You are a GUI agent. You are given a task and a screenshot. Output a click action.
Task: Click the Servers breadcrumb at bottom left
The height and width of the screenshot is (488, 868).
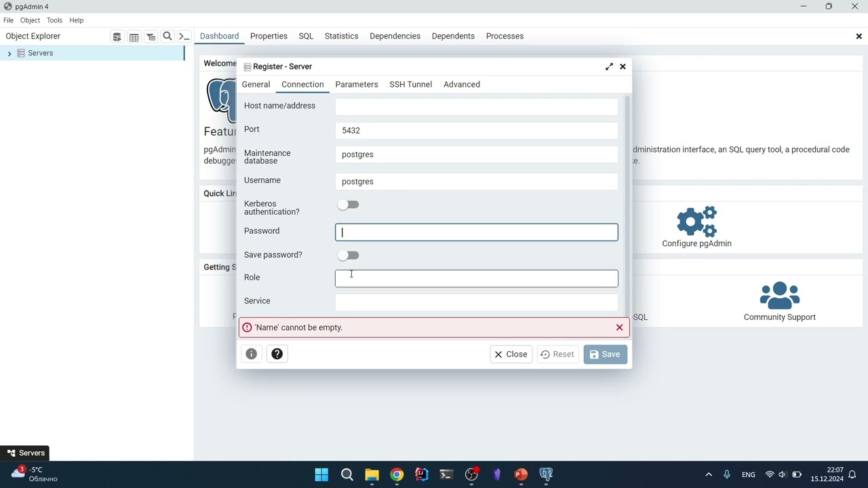coord(25,453)
